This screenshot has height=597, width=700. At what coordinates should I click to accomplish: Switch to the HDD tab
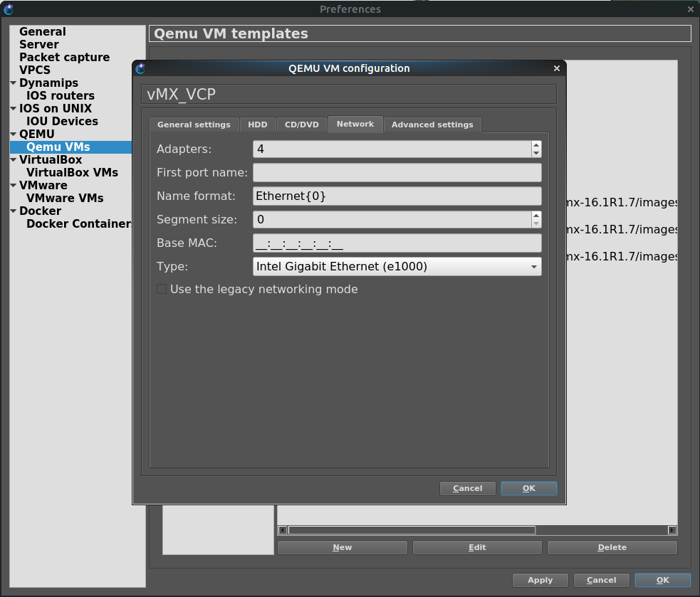point(257,125)
